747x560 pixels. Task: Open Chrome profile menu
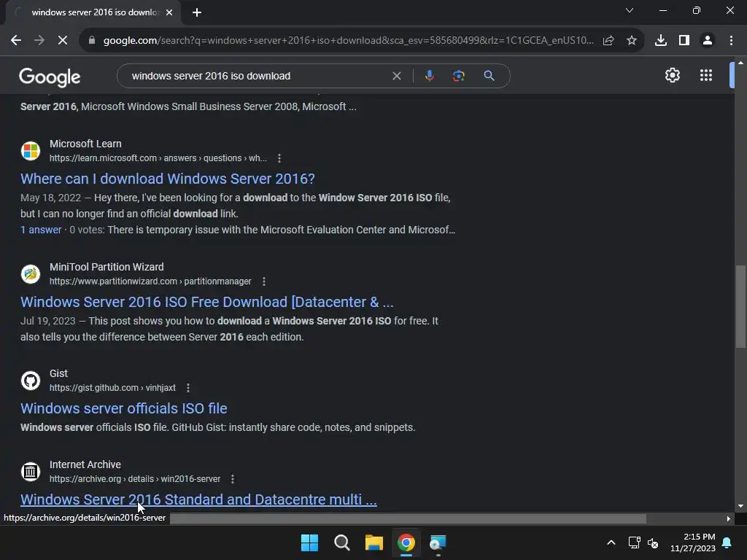click(x=708, y=41)
